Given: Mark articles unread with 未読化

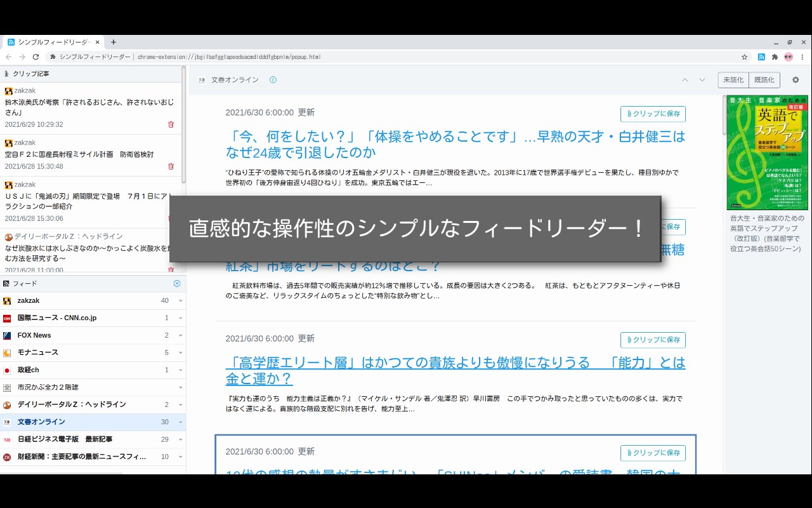Looking at the screenshot, I should 733,80.
